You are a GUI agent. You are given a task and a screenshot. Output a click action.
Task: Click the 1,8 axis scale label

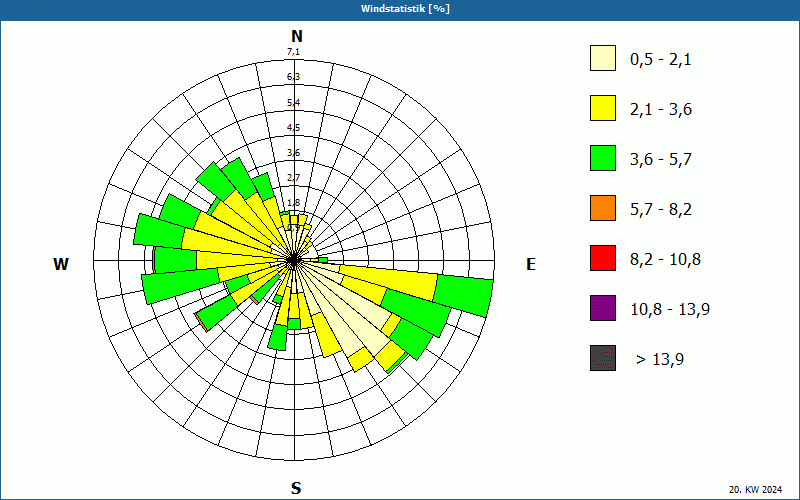[x=293, y=203]
